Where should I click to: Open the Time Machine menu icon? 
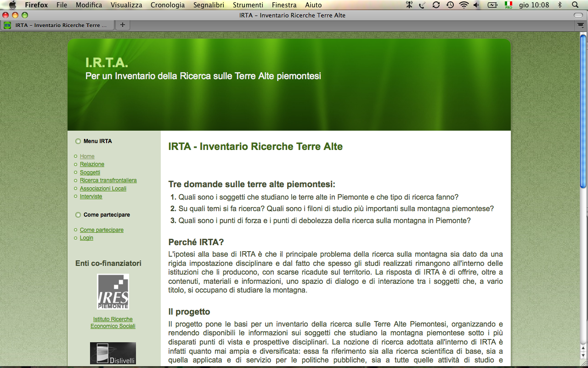pyautogui.click(x=450, y=5)
